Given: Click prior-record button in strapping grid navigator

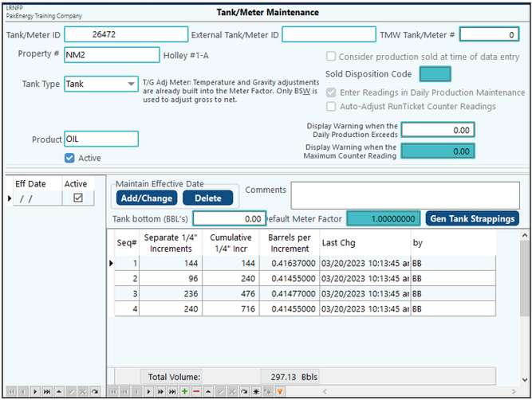Looking at the screenshot, I should [136, 391].
